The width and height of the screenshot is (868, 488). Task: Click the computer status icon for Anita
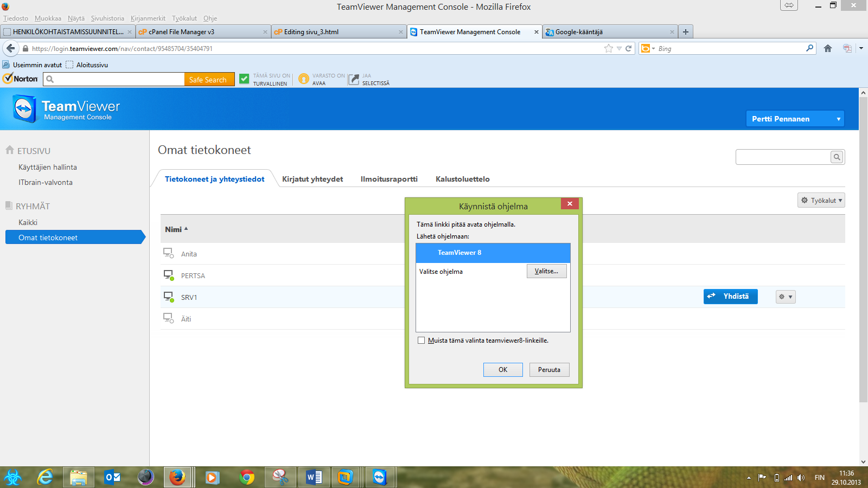pyautogui.click(x=169, y=253)
